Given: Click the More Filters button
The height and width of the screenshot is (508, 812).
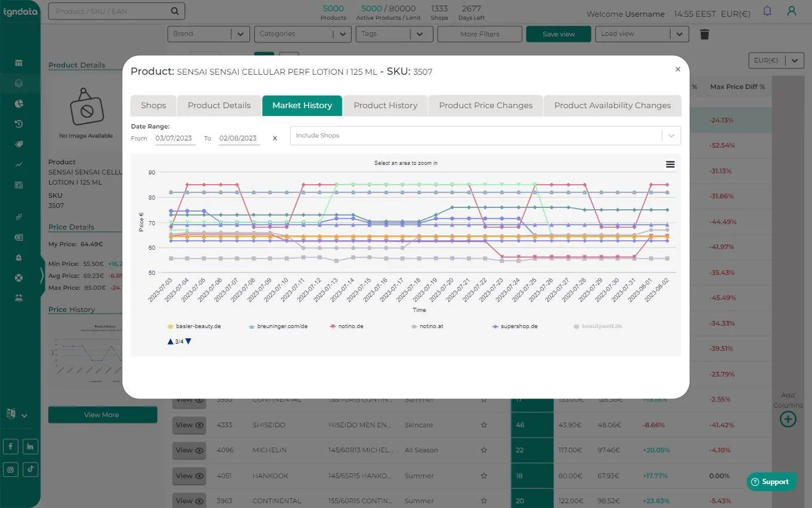Looking at the screenshot, I should coord(480,34).
